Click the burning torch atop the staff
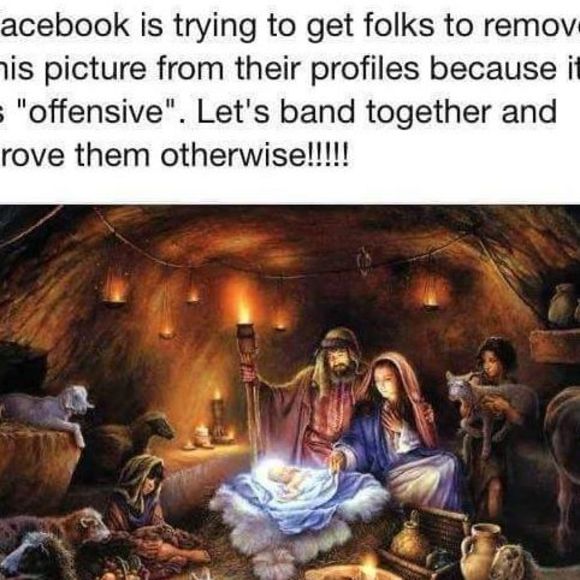 245,314
